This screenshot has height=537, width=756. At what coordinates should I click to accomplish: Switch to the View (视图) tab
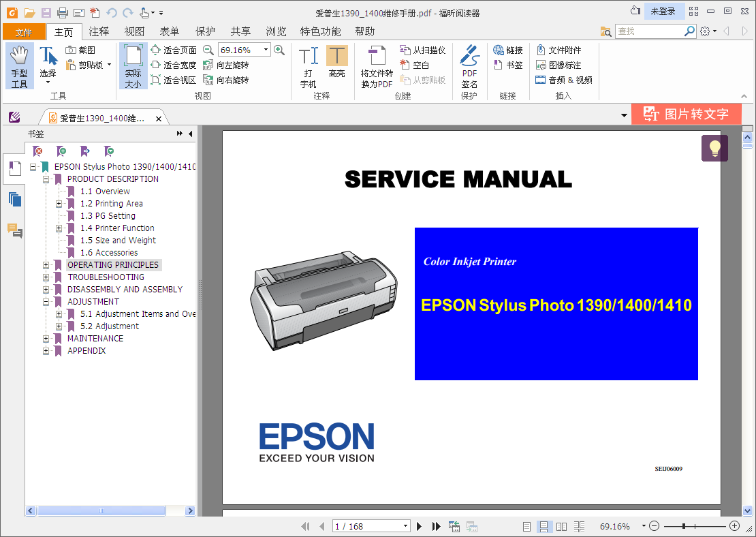134,31
